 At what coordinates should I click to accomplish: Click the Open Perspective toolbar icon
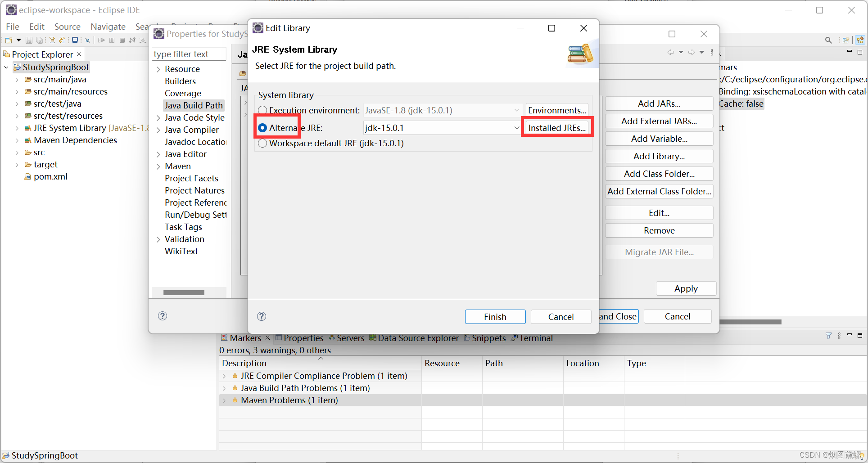click(846, 40)
